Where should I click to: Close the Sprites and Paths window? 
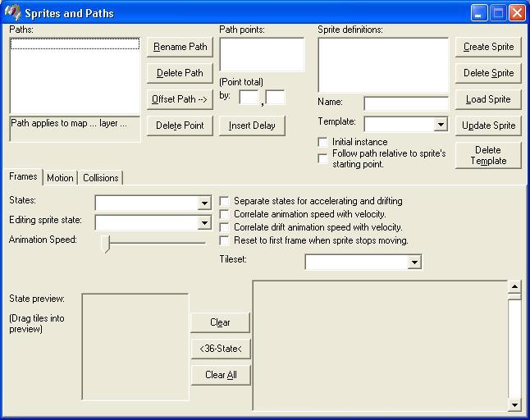click(x=517, y=13)
